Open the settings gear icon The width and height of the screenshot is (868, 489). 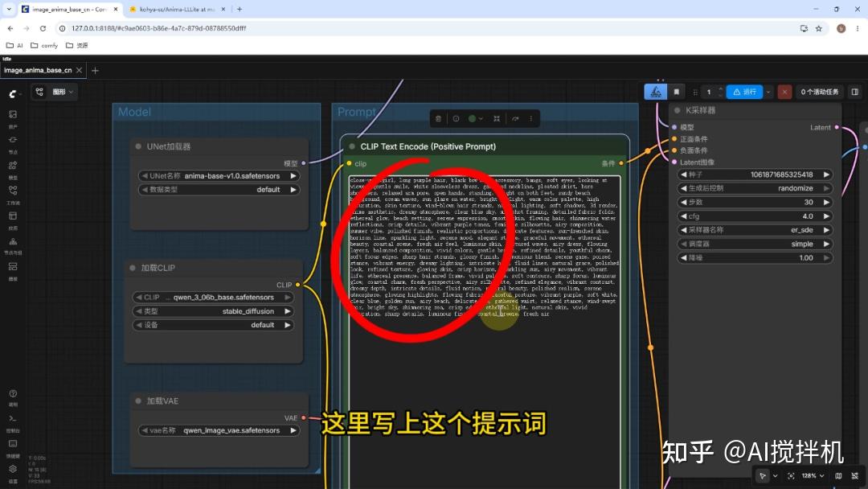13,469
